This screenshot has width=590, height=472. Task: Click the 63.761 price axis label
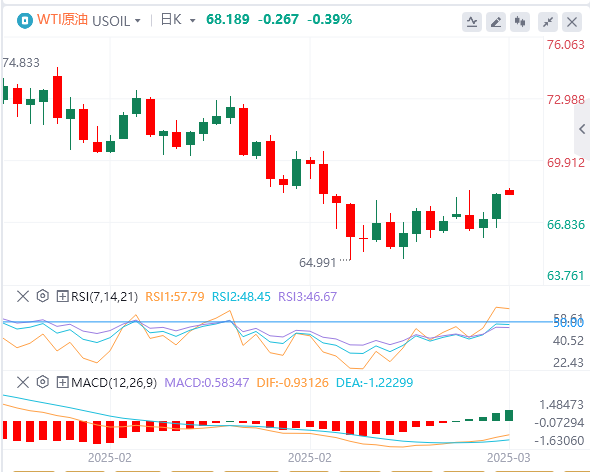566,276
